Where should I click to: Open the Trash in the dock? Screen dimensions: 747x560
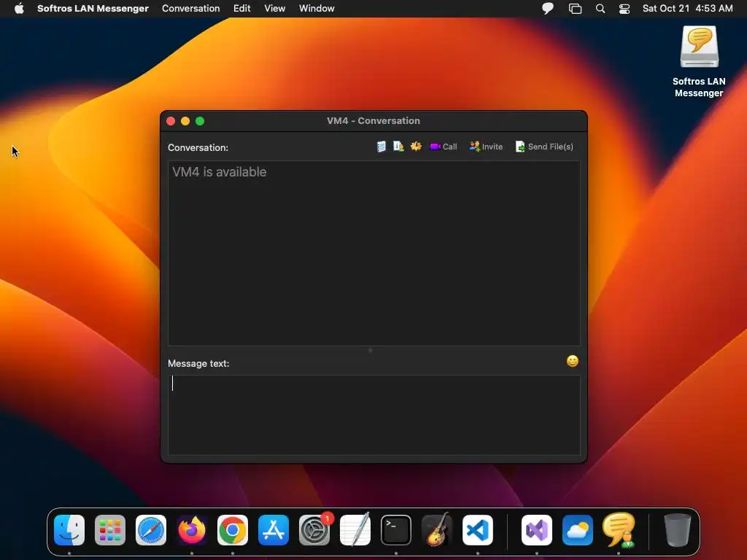678,530
